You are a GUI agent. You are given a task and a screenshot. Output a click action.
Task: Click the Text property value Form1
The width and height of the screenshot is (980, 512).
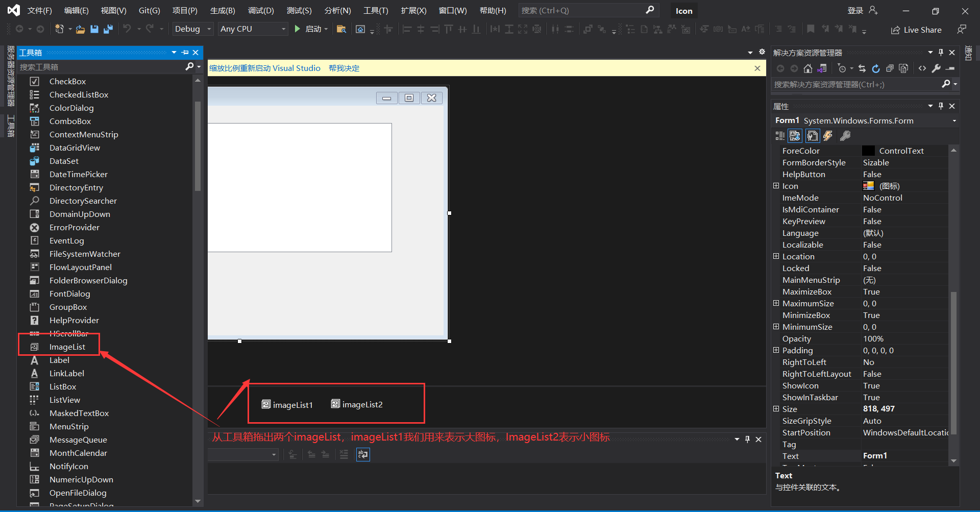pos(875,456)
